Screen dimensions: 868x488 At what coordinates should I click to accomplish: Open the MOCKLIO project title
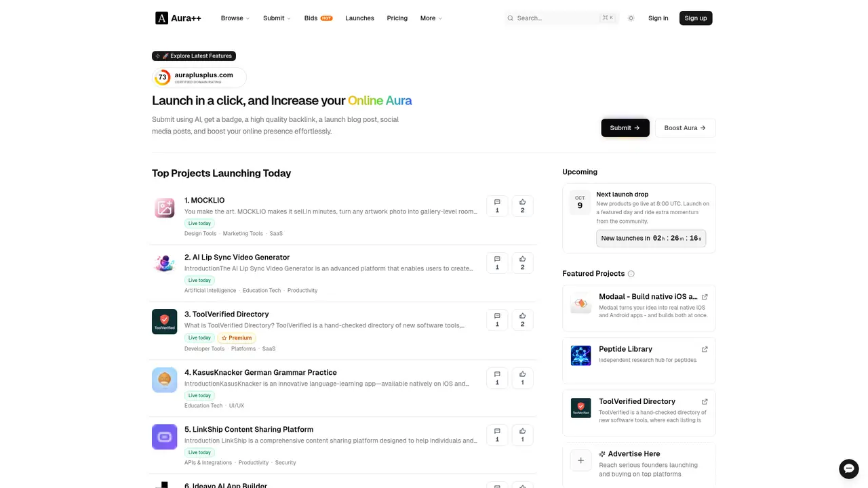(x=204, y=201)
